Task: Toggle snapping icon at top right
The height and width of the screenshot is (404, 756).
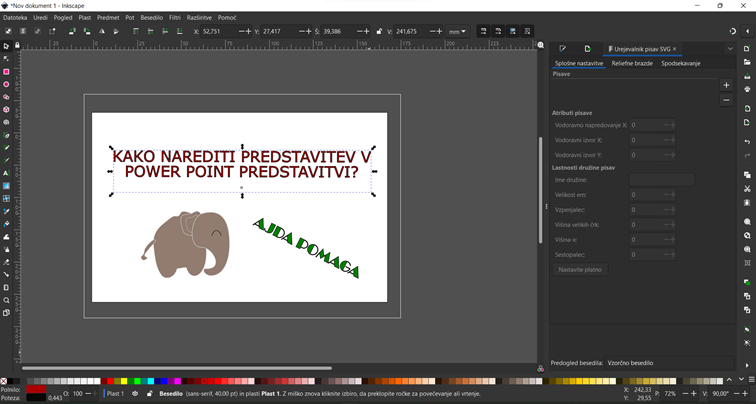Action: (x=732, y=31)
